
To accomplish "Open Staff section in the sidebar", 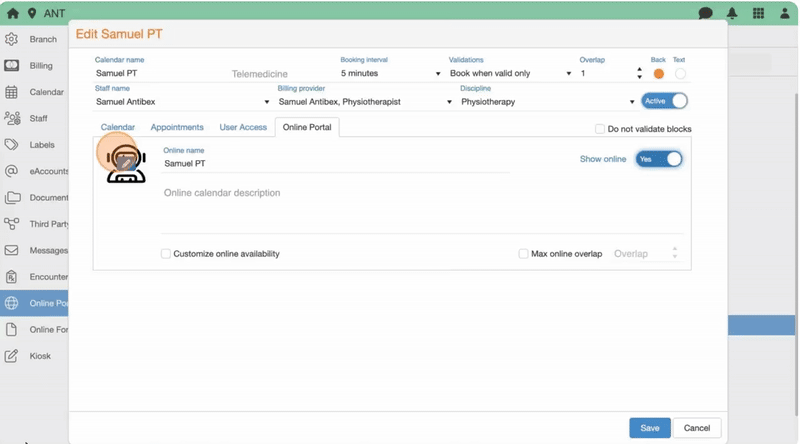I will click(38, 118).
